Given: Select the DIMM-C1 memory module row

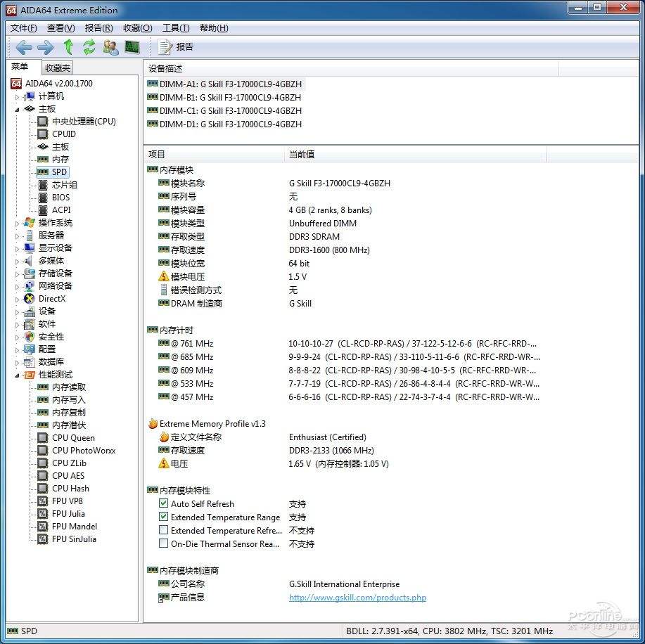Looking at the screenshot, I should (230, 111).
